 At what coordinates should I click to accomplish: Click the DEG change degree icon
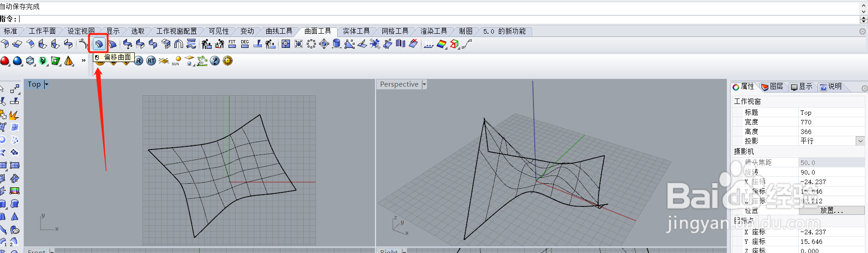pos(245,44)
